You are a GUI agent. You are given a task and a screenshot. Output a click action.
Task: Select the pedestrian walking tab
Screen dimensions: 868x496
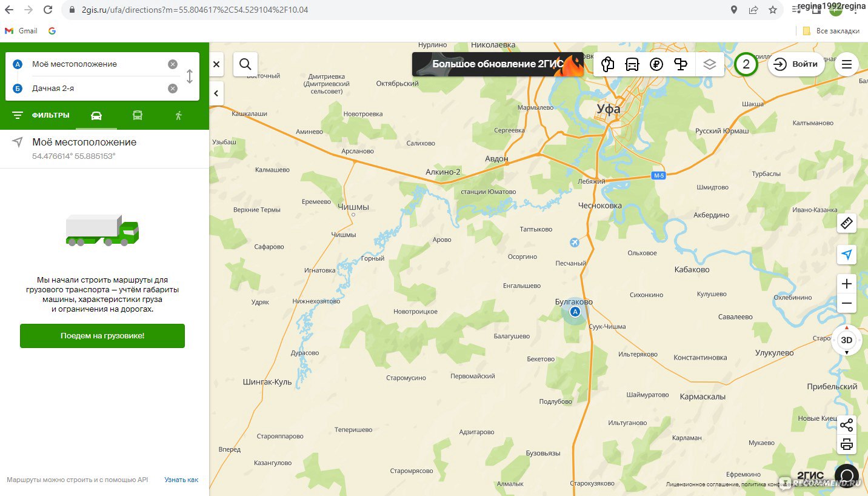pos(178,115)
